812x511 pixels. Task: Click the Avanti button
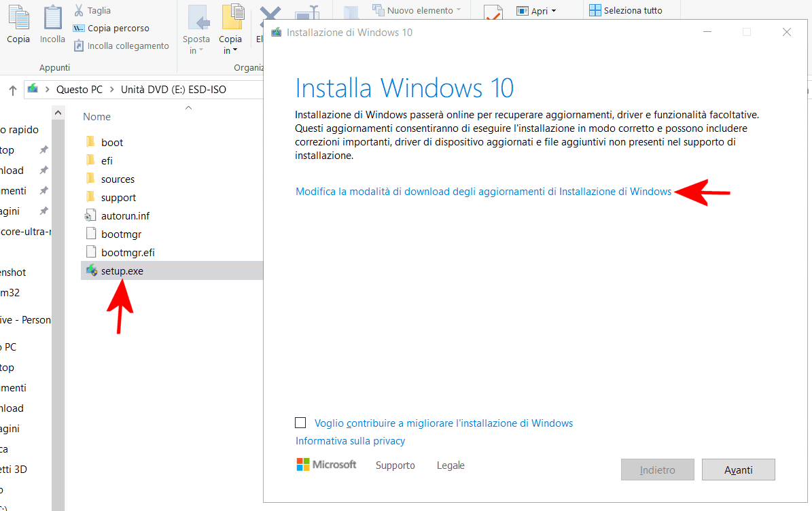(x=739, y=470)
